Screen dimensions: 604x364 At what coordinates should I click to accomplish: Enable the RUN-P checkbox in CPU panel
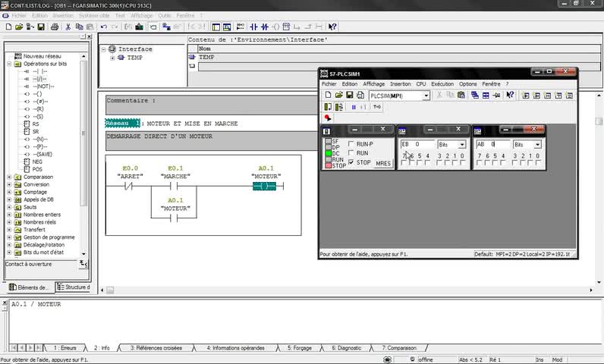point(351,144)
